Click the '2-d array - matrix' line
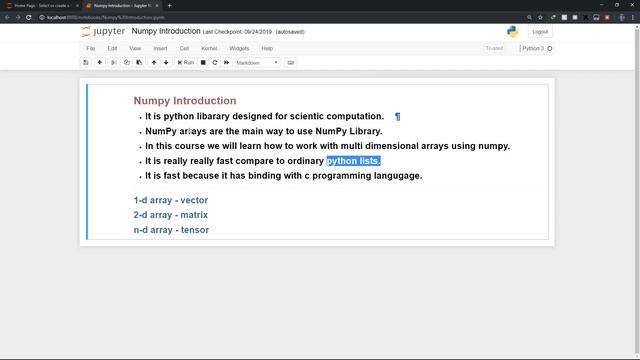This screenshot has width=640, height=360. (x=171, y=215)
